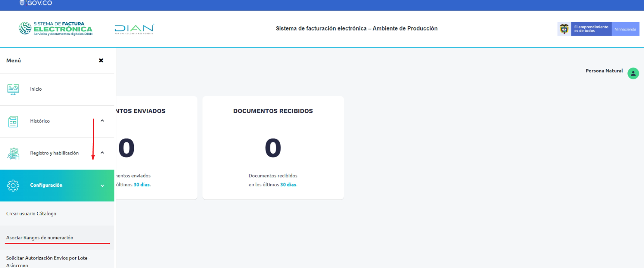Open Crear usuario Cátalogo menu item

click(x=31, y=214)
